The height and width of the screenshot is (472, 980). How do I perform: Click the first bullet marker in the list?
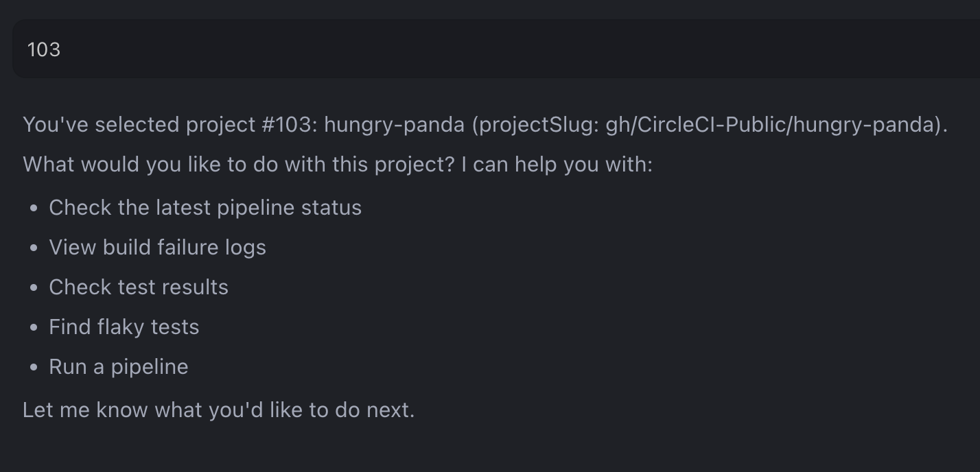(x=33, y=207)
